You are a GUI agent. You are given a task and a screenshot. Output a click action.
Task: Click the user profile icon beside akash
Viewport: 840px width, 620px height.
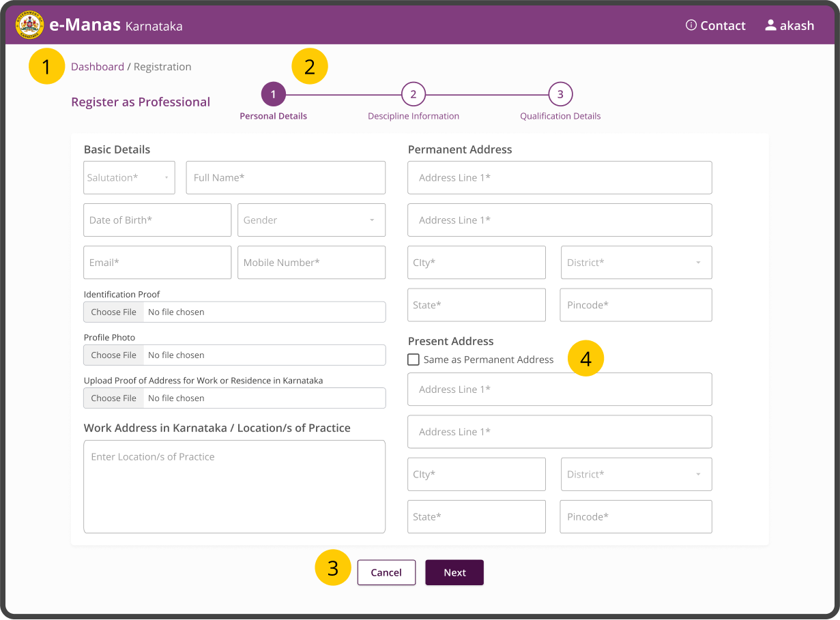click(770, 25)
